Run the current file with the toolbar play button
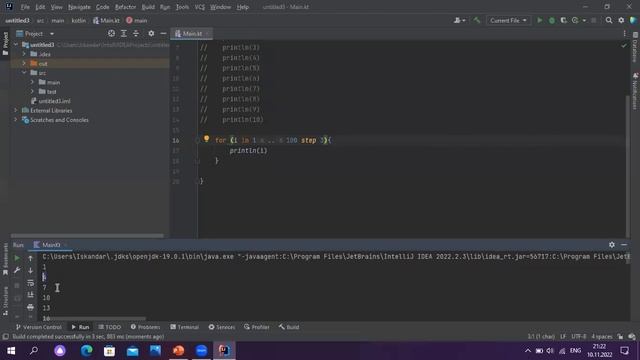This screenshot has width=640, height=360. pos(540,20)
